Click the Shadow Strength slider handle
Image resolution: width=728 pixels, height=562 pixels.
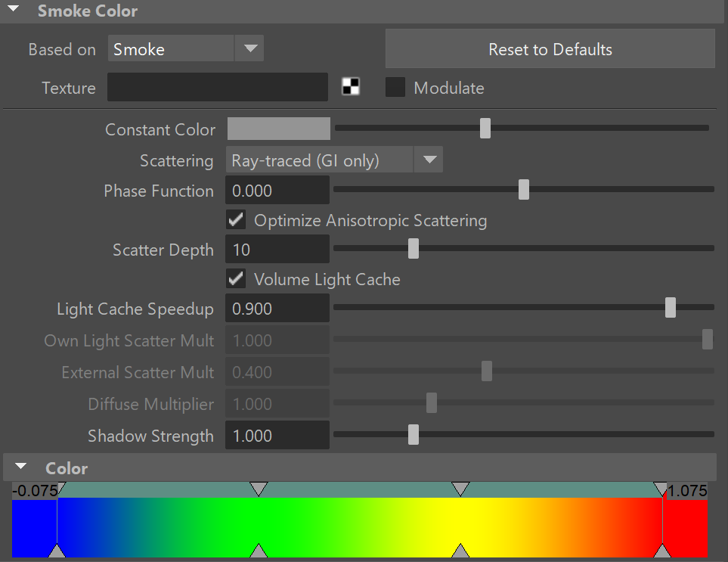[414, 435]
